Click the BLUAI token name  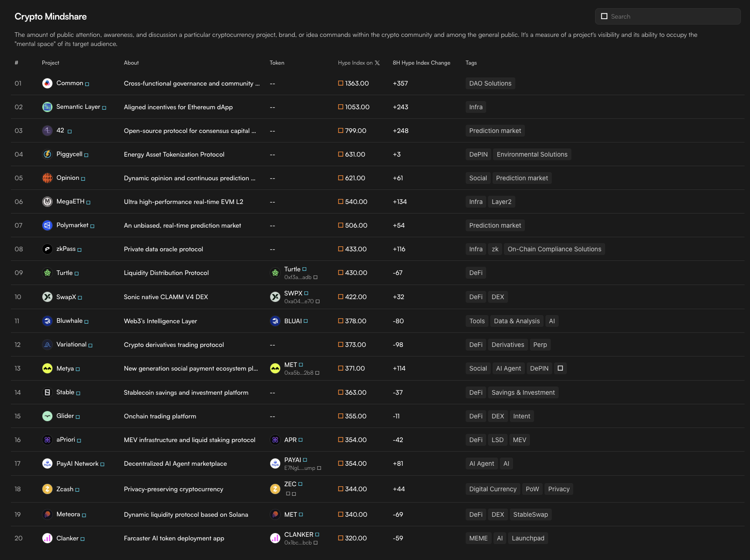pos(293,321)
